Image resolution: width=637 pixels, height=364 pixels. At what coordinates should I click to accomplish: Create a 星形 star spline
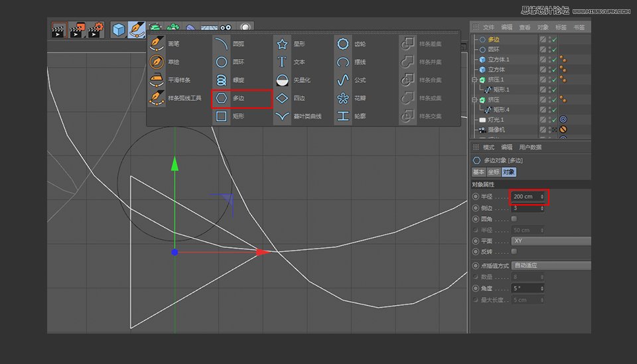[x=290, y=43]
